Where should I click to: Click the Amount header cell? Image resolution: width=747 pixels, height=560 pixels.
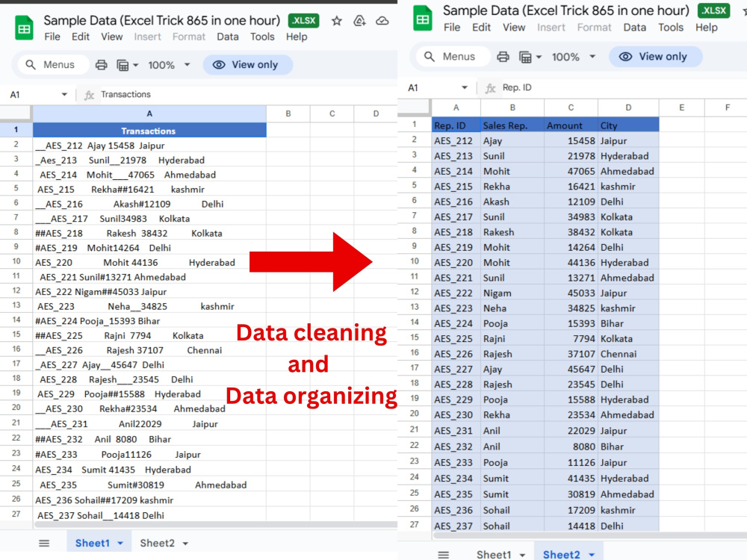571,125
